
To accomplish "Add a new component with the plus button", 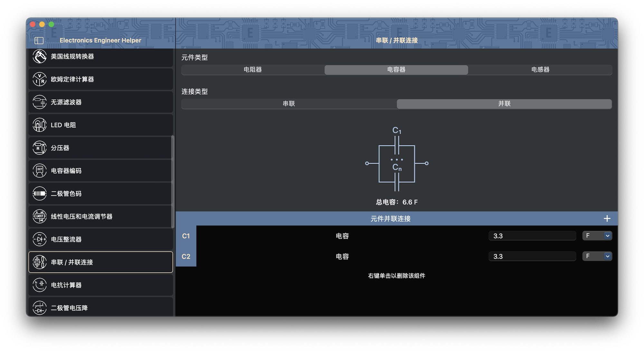I will point(607,218).
